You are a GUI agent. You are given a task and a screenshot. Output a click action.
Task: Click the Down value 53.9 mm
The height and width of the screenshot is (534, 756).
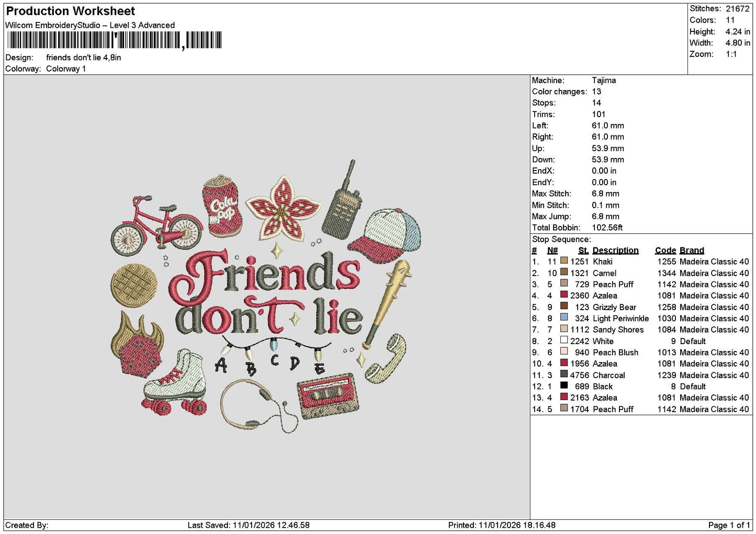pyautogui.click(x=608, y=160)
